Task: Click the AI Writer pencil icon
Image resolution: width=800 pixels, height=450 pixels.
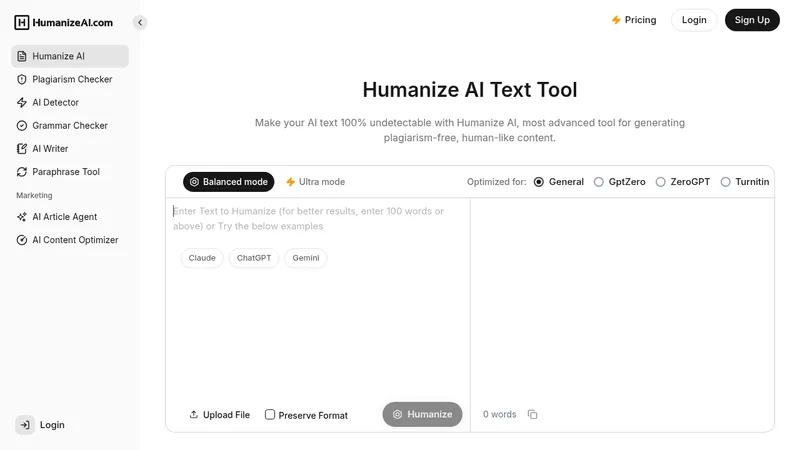Action: 21,148
